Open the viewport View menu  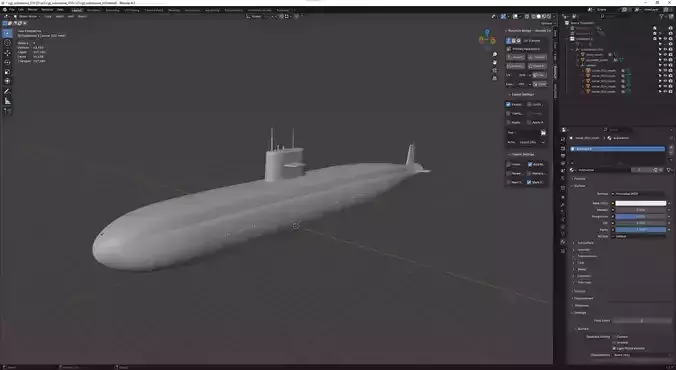[x=48, y=16]
